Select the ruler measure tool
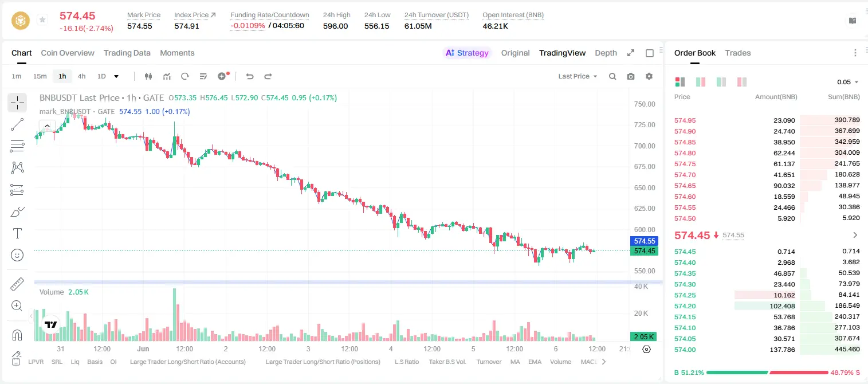The image size is (868, 384). (17, 284)
